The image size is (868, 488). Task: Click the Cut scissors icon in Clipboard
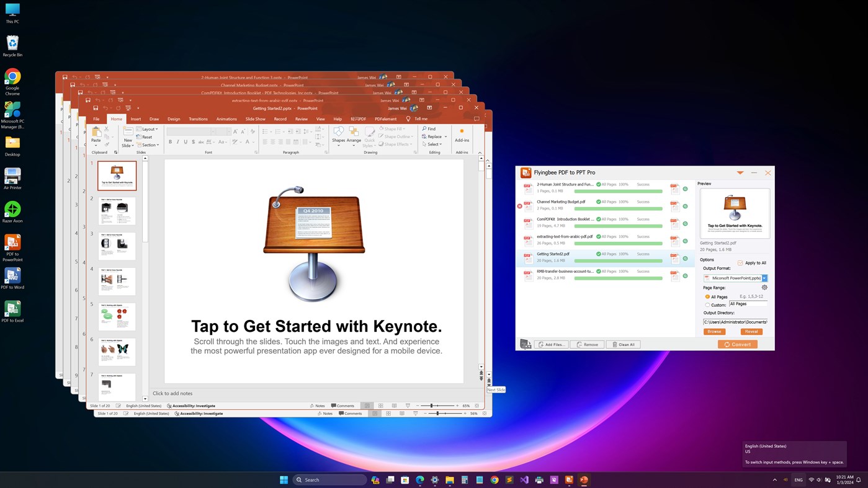point(107,129)
